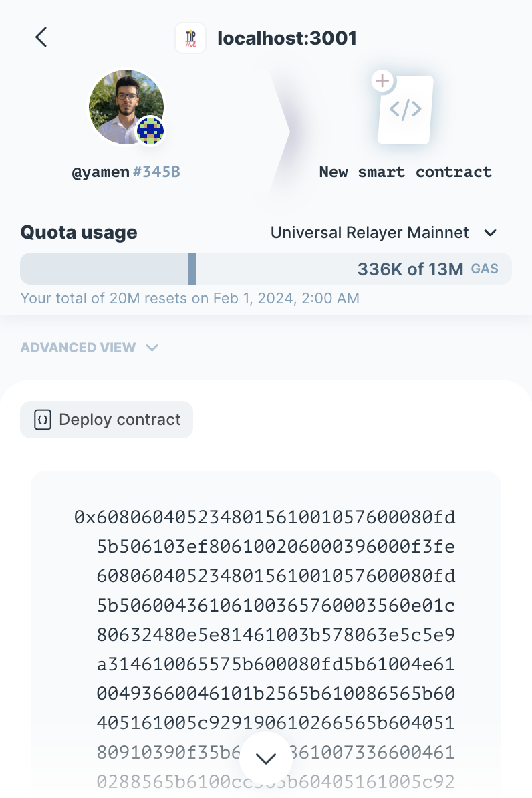Click the localhost:3001 site title
The width and height of the screenshot is (532, 798).
pyautogui.click(x=287, y=38)
